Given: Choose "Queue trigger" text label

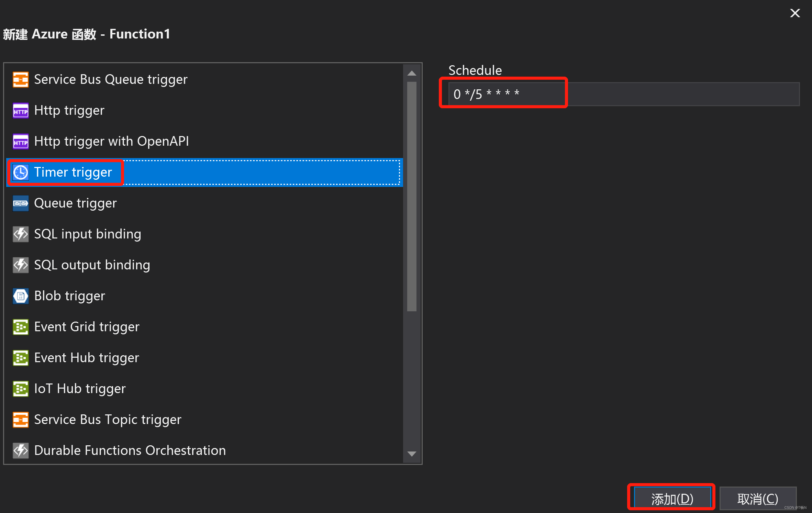Looking at the screenshot, I should pos(76,203).
